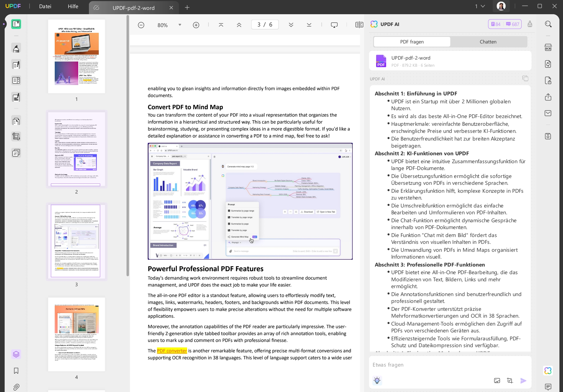Capture a screenshot crop for AI
This screenshot has height=392, width=563.
point(510,381)
